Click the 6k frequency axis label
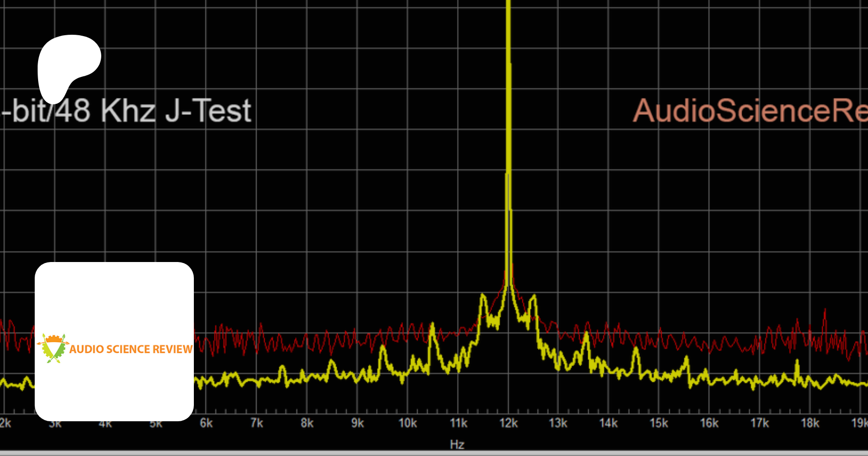Image resolution: width=868 pixels, height=456 pixels. pyautogui.click(x=206, y=423)
